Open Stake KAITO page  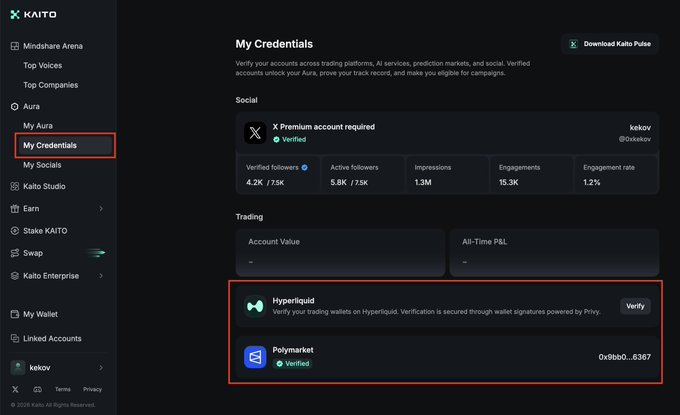tap(45, 231)
